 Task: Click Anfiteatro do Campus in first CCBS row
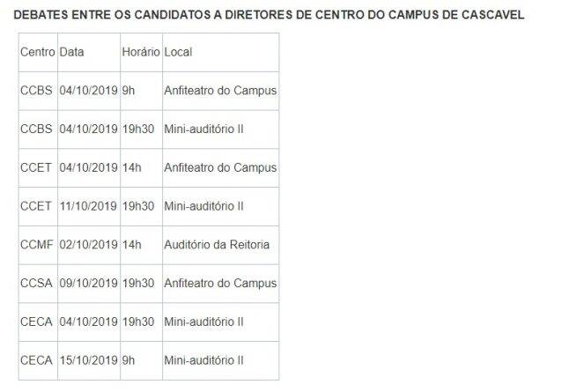pos(220,91)
